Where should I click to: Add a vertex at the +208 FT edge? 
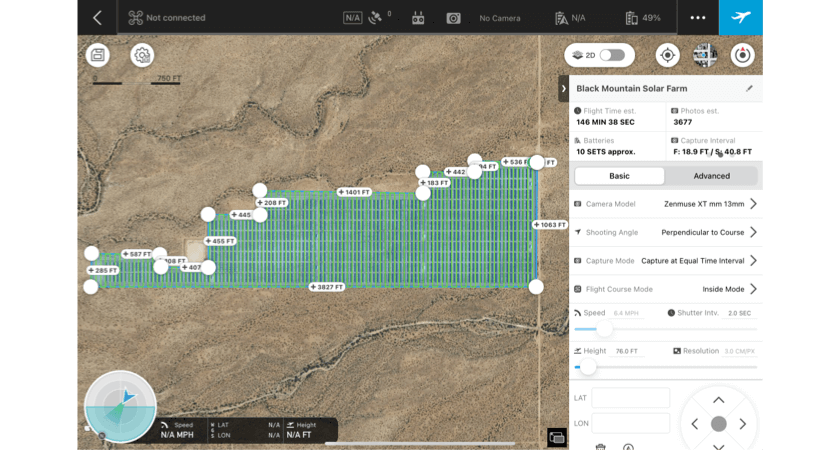click(x=272, y=202)
